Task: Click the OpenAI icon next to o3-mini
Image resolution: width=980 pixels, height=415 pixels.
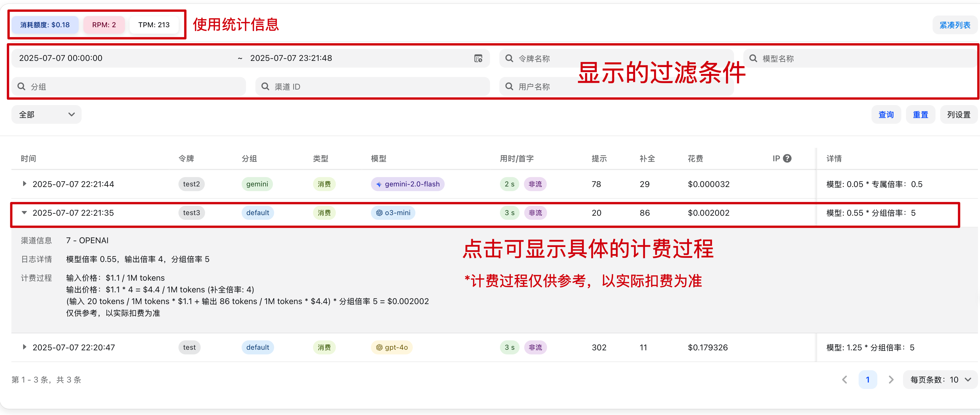Action: [x=379, y=212]
